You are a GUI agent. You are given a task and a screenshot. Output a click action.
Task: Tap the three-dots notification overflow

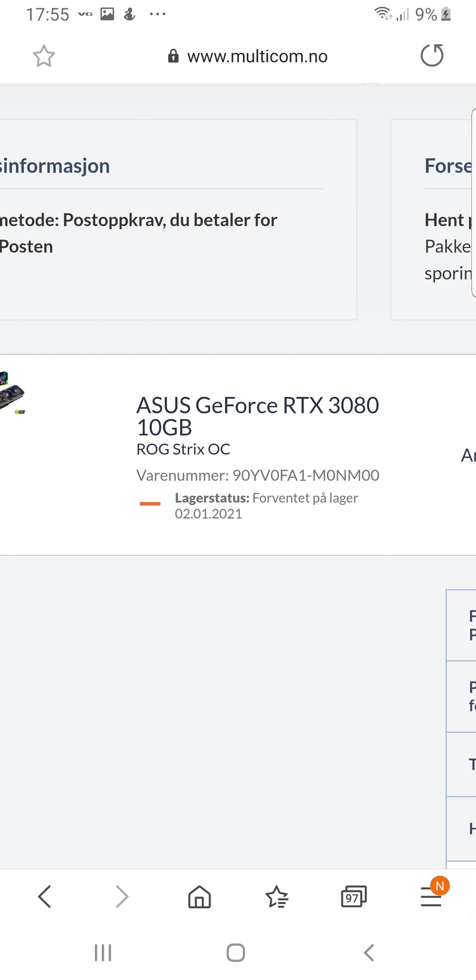click(157, 14)
